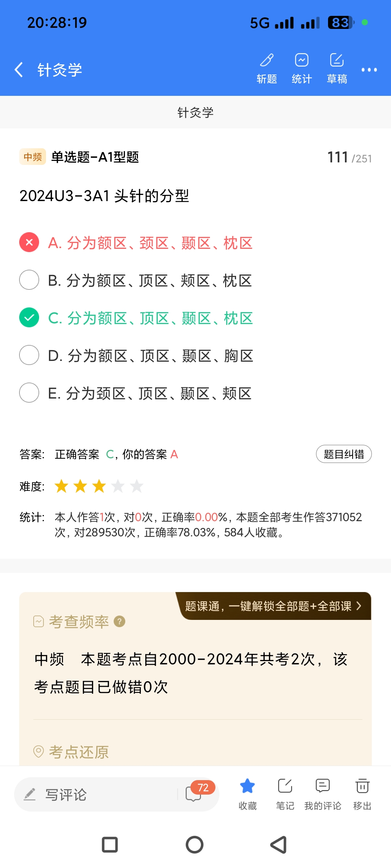
Task: Tap the 考查频率 help question mark
Action: pos(119,621)
